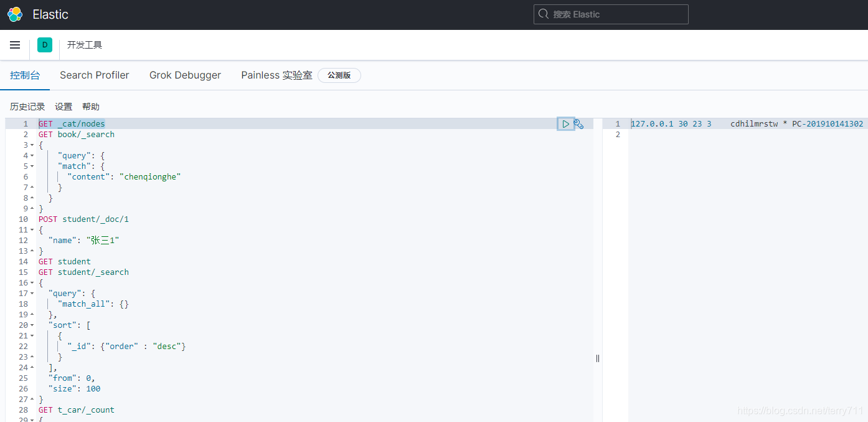This screenshot has height=422, width=868.
Task: Select the GET _cat/nodes line
Action: (x=72, y=124)
